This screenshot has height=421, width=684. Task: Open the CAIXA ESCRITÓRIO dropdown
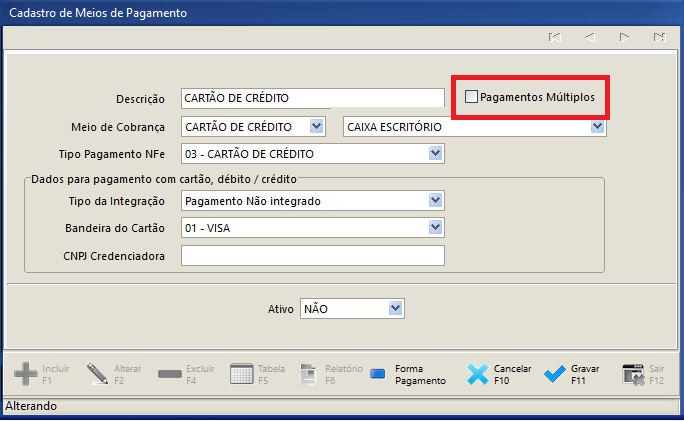coord(597,127)
